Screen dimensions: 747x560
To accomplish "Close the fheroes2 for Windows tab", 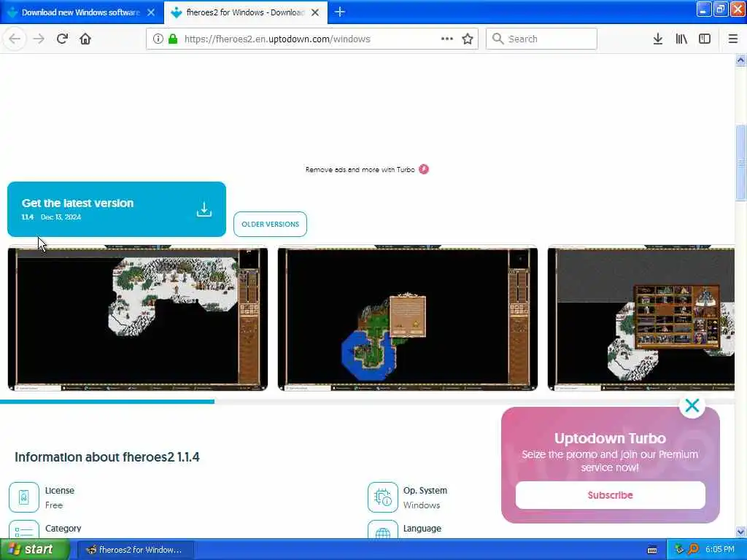I will 315,12.
